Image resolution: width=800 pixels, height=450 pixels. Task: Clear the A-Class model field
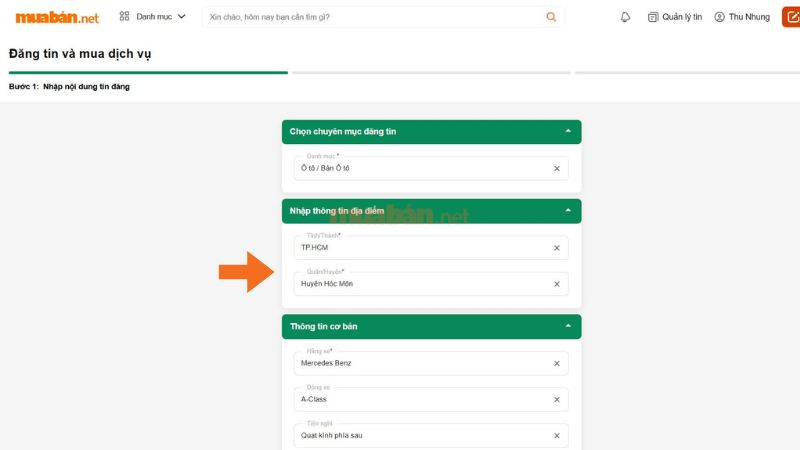pos(557,399)
